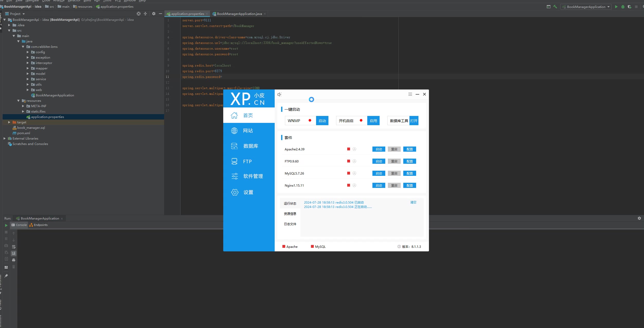Image resolution: width=644 pixels, height=328 pixels.
Task: Click 配置 for Apache2.4.39
Action: tap(410, 149)
